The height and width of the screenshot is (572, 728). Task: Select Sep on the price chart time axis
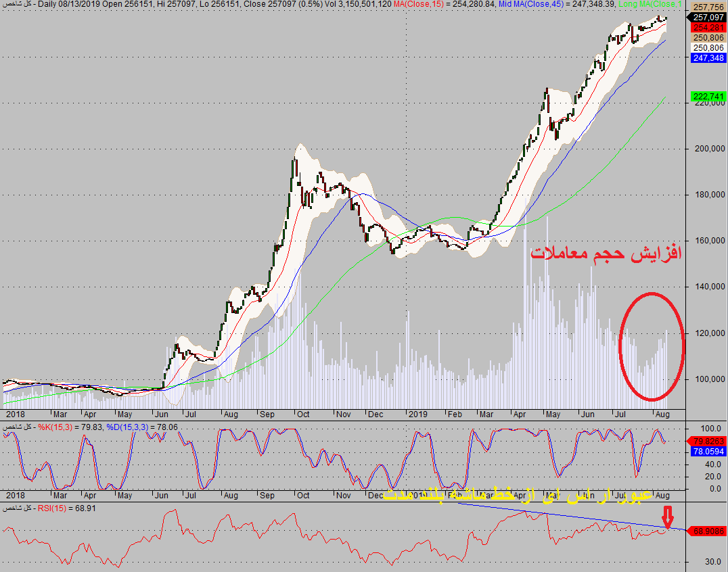[x=267, y=414]
